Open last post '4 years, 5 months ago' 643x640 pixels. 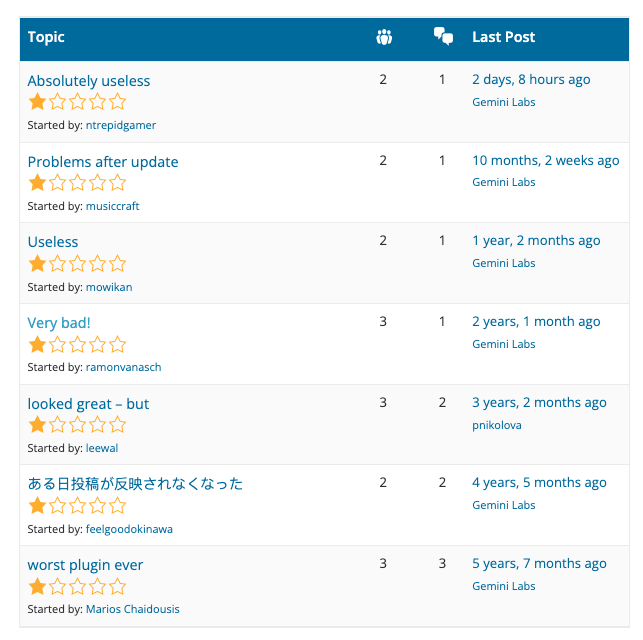coord(539,483)
